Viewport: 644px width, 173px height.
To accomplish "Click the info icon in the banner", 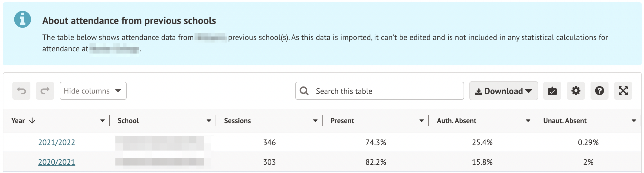I will point(23,19).
